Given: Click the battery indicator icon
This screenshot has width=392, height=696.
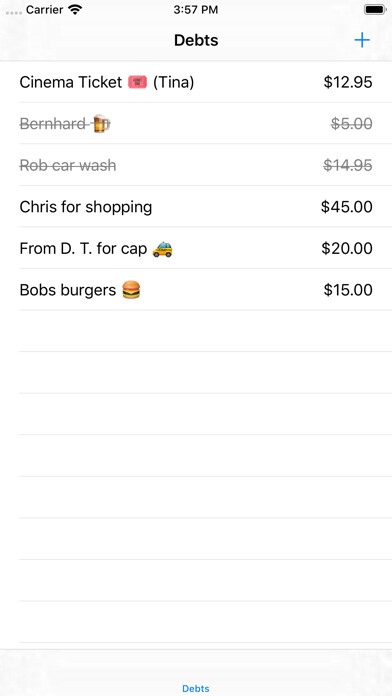Looking at the screenshot, I should [375, 10].
